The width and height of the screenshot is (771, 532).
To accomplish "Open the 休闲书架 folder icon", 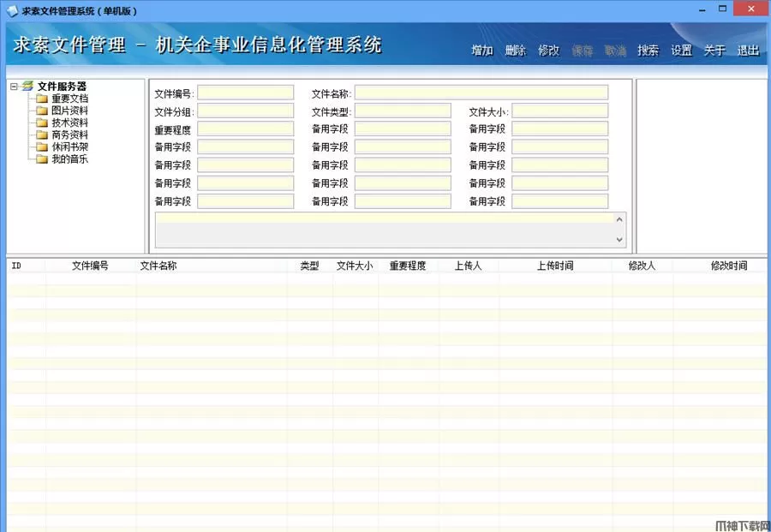I will click(42, 146).
